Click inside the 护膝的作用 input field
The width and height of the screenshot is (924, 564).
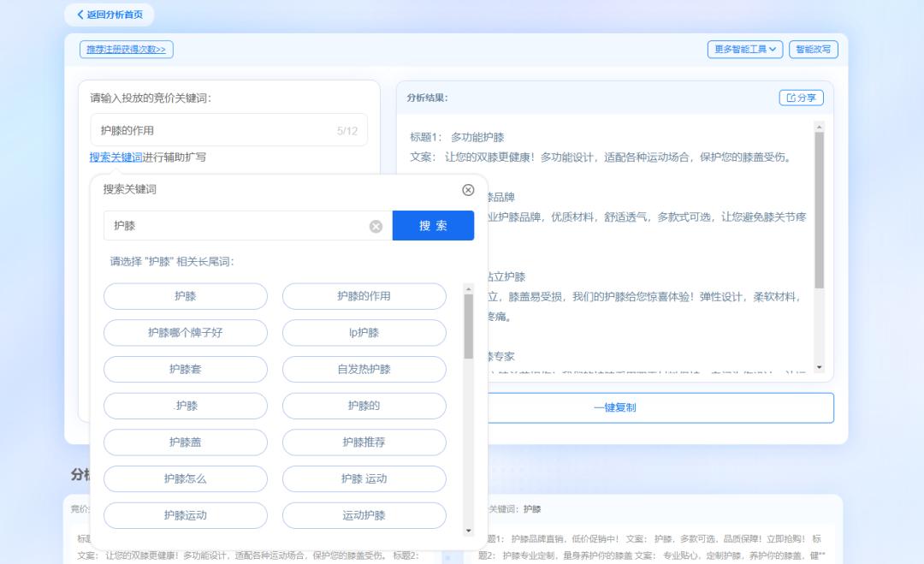click(x=228, y=129)
